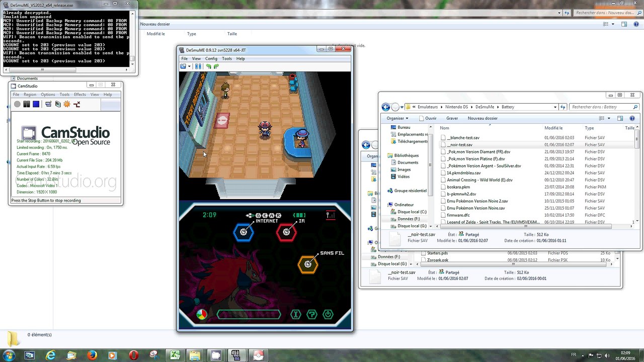Screen dimensions: 644x362
Task: Stop the CamStudio recording with blue square
Action: click(x=36, y=104)
